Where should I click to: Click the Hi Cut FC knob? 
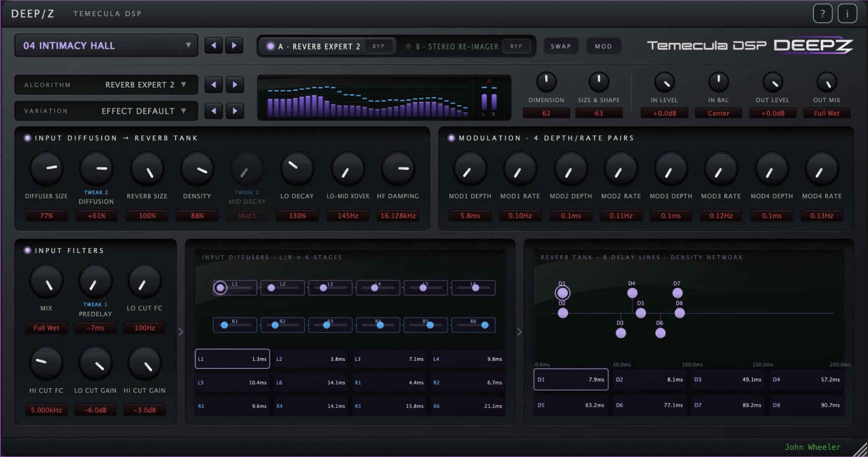pos(46,363)
